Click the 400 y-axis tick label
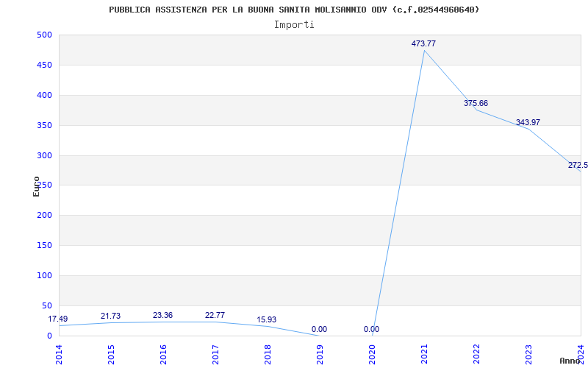 (x=44, y=95)
